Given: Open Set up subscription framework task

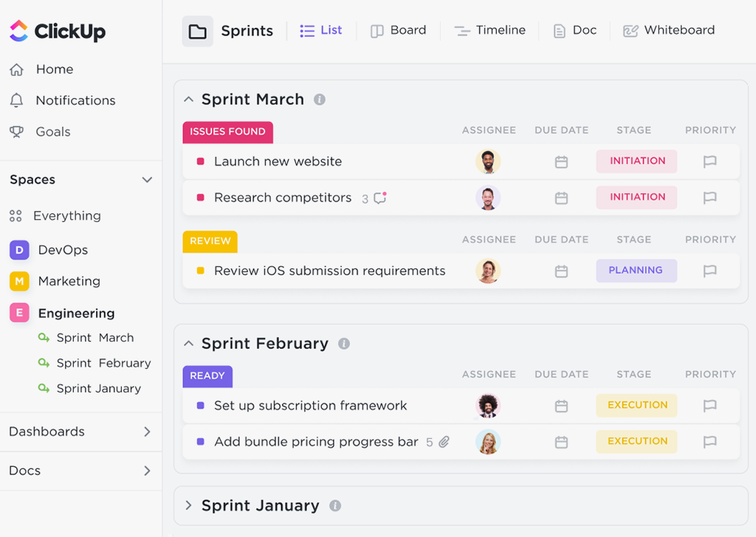Looking at the screenshot, I should [311, 406].
